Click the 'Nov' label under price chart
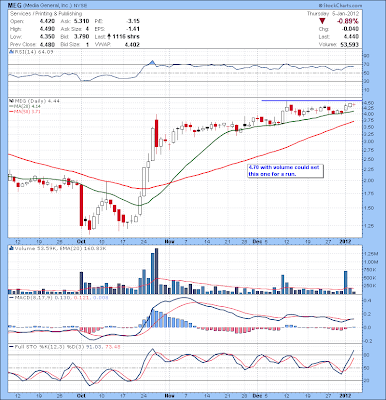386x400 pixels. [x=170, y=241]
